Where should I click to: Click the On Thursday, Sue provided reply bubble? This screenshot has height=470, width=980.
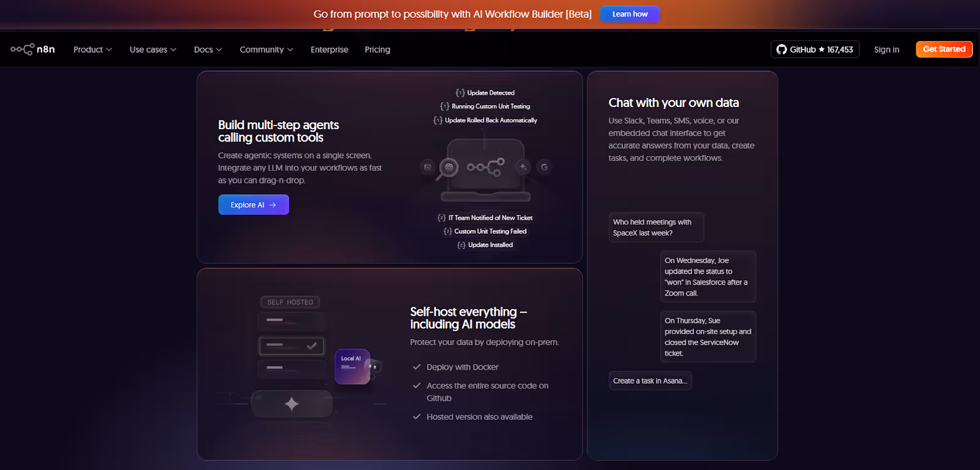pyautogui.click(x=708, y=337)
